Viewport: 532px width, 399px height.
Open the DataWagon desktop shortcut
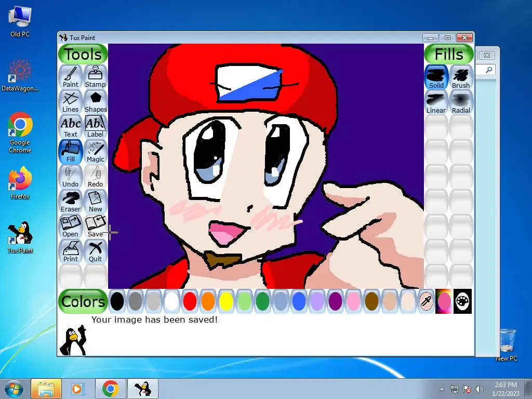[20, 75]
